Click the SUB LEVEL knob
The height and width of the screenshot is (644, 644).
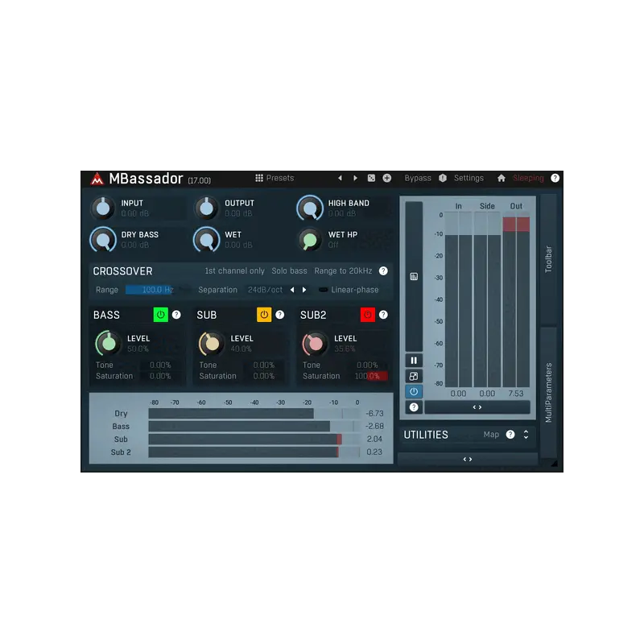(x=212, y=344)
